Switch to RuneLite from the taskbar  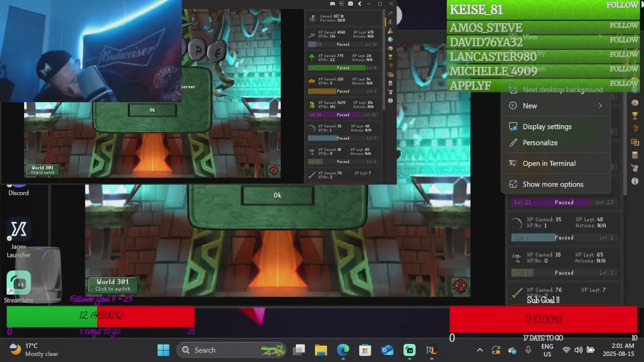click(431, 350)
